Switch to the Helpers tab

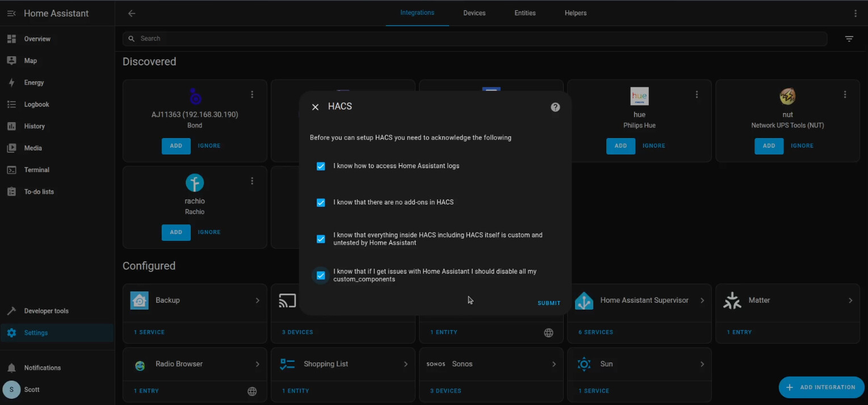(x=576, y=13)
